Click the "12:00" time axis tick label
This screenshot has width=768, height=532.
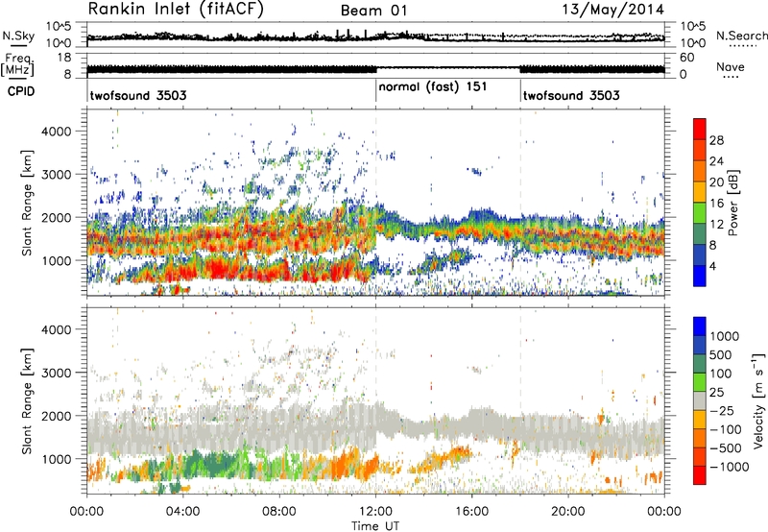[x=375, y=512]
